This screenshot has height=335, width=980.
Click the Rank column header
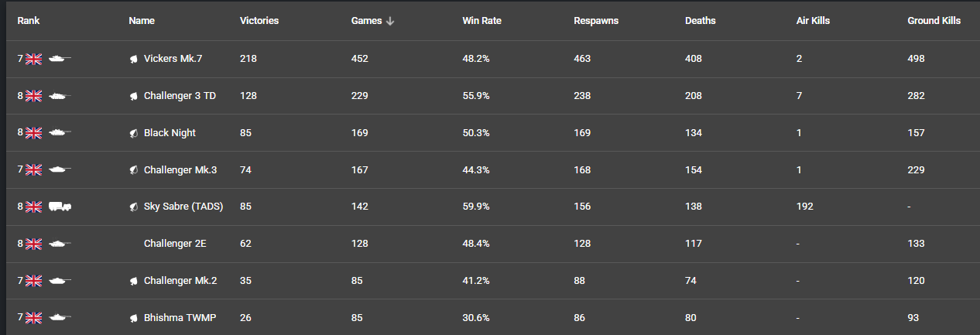pyautogui.click(x=29, y=21)
